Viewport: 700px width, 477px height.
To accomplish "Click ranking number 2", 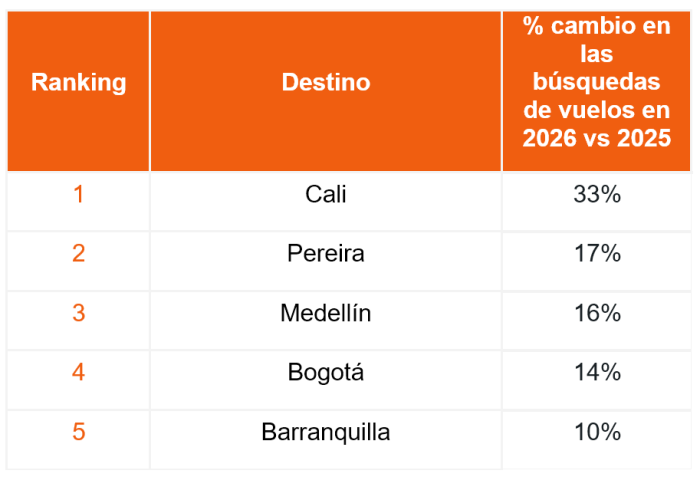I will 78,254.
